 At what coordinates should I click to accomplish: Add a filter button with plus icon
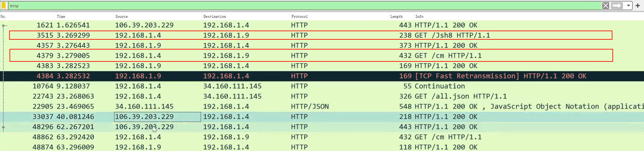click(638, 6)
